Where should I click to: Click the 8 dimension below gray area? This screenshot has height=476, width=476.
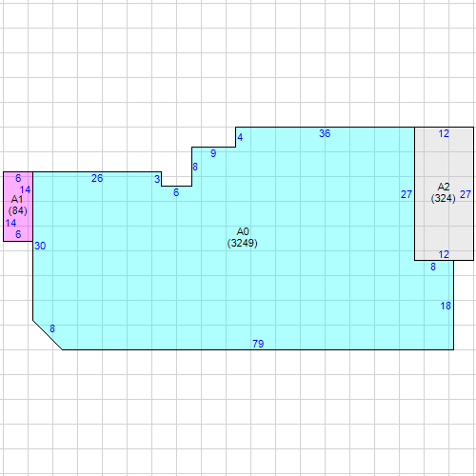coord(433,267)
